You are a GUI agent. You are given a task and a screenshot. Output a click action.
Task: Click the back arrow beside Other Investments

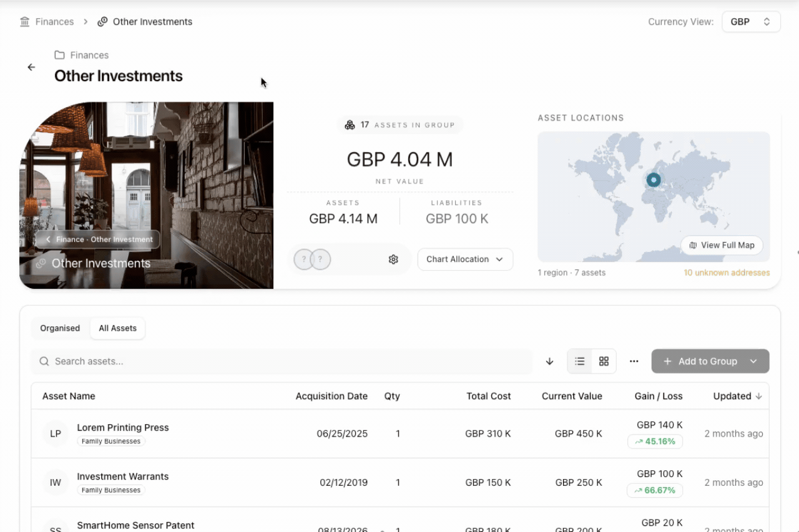[x=31, y=67]
